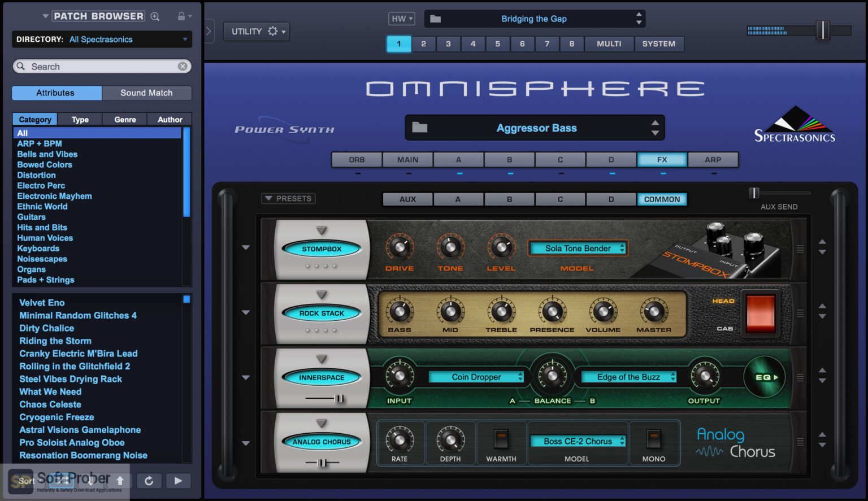Bypass the Stompbox effect power button

tap(322, 249)
